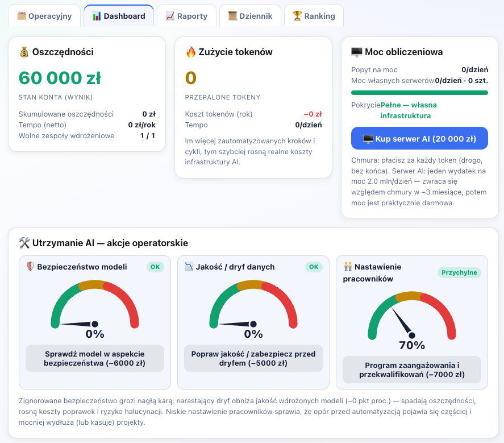504x443 pixels.
Task: Click the Chmura versus Serwer AI explanation text
Action: (419, 182)
